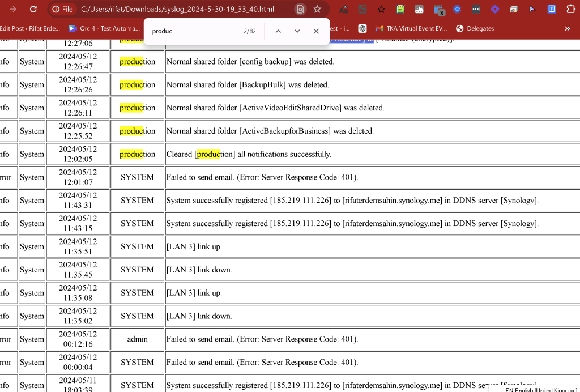The height and width of the screenshot is (392, 580).
Task: Click Failed to send email entry at 00:12:16
Action: click(262, 339)
